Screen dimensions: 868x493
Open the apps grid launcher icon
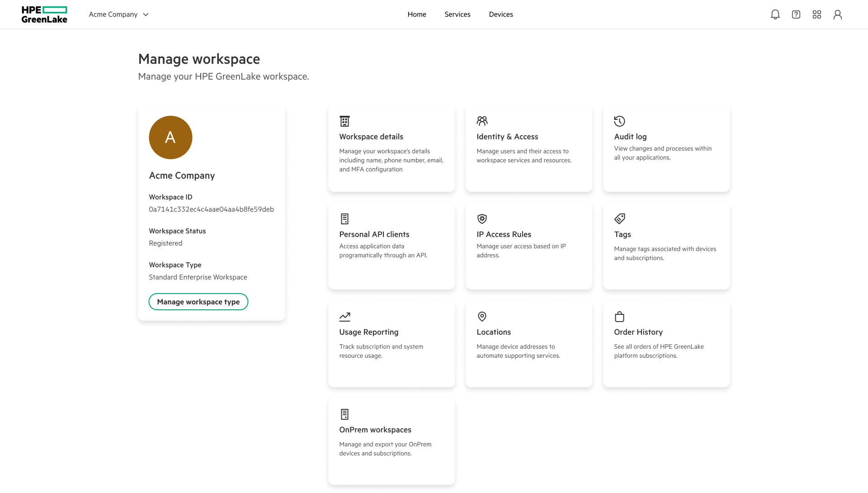pos(817,14)
